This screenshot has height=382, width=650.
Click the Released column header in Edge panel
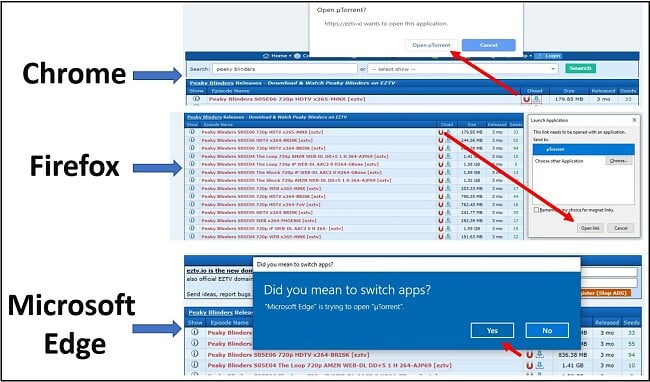[607, 323]
